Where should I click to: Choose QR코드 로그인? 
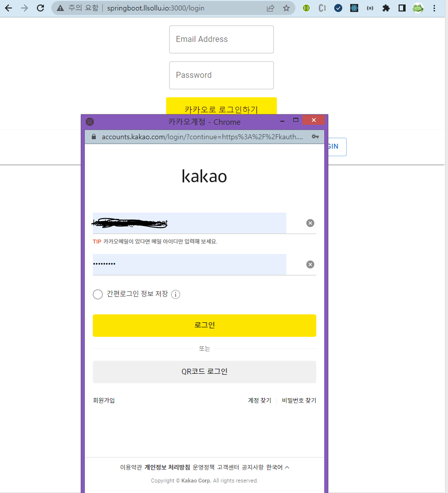[x=205, y=372]
